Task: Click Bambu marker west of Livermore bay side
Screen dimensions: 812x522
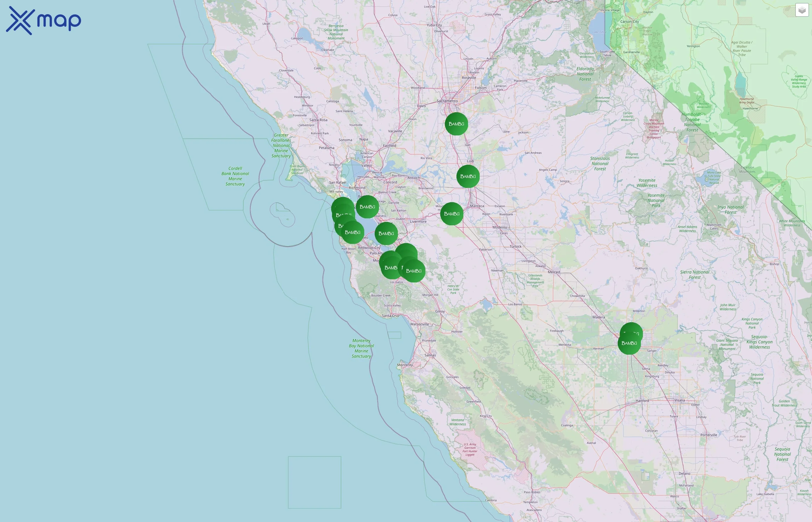Action: (x=386, y=233)
